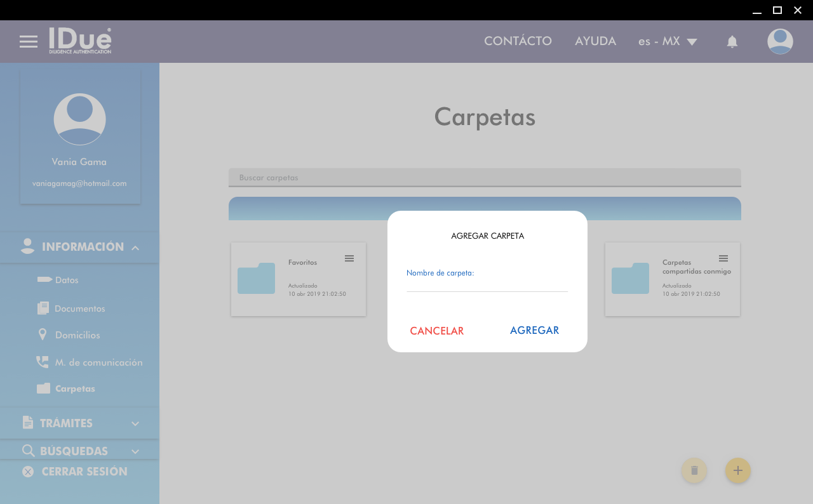This screenshot has height=504, width=813.
Task: Click the CANCELAR button in dialog
Action: (x=437, y=331)
